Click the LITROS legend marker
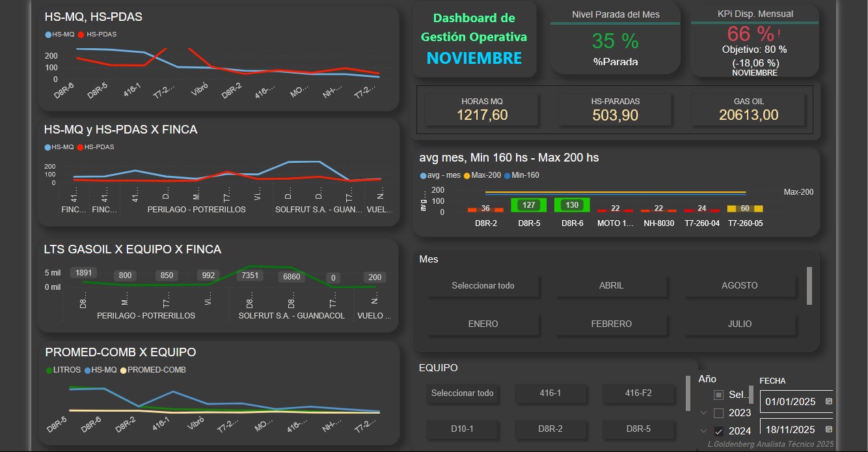 (x=49, y=370)
